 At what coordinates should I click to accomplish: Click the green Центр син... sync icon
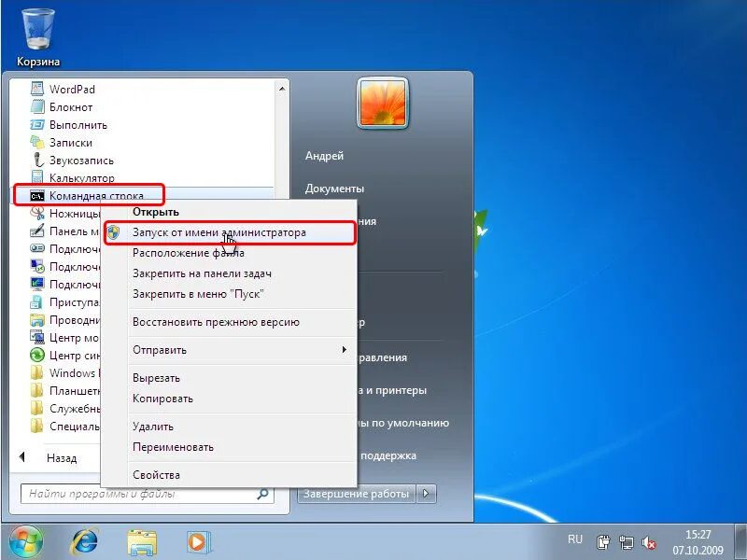click(x=36, y=356)
